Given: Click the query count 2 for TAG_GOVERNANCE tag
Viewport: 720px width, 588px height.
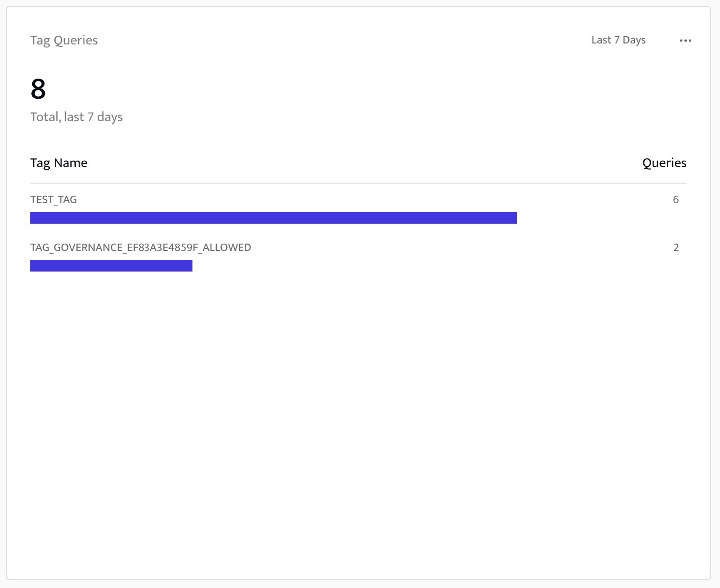Looking at the screenshot, I should pyautogui.click(x=676, y=248).
